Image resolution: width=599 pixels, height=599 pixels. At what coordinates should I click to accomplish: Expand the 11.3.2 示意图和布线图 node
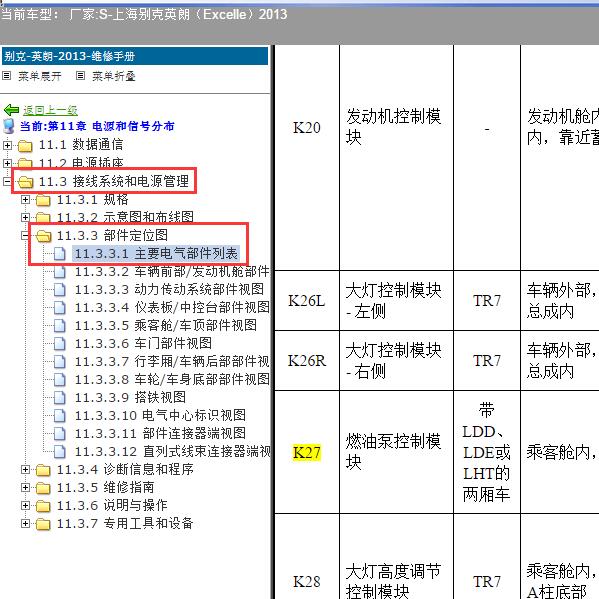[25, 217]
